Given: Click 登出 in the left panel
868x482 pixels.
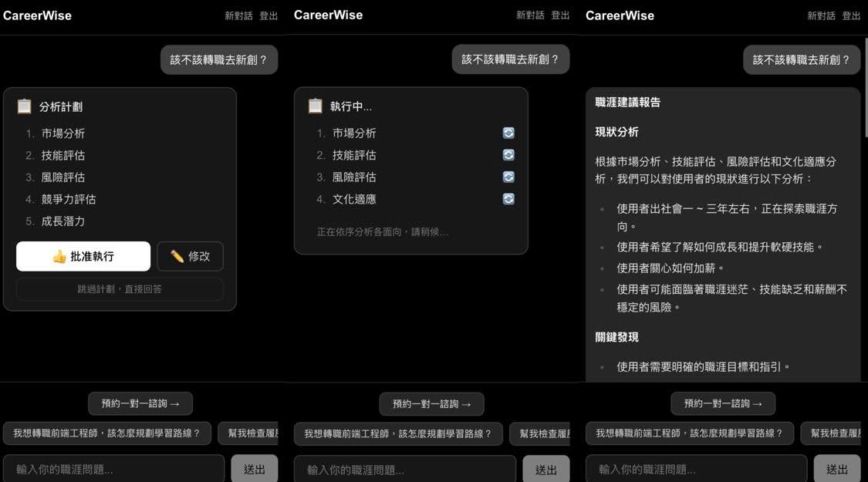Looking at the screenshot, I should [269, 15].
